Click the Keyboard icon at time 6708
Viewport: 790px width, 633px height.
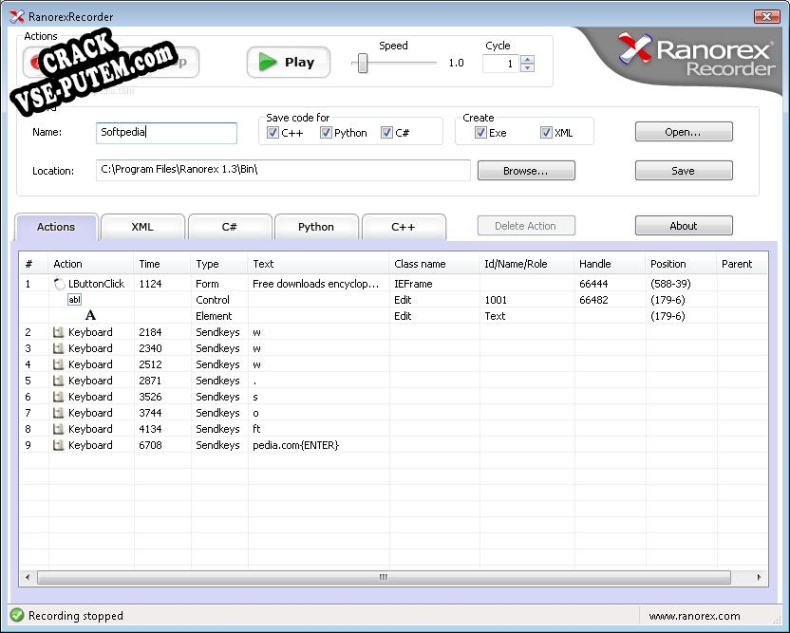click(58, 445)
